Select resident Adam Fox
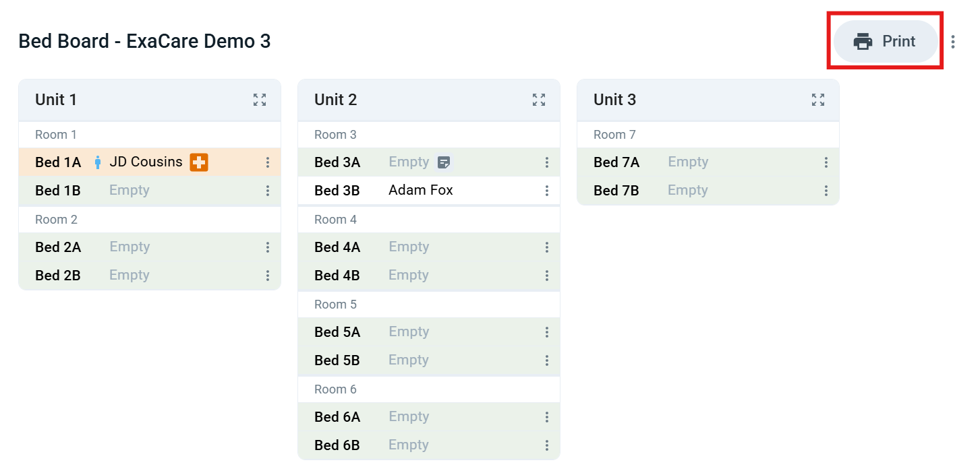 [x=421, y=190]
